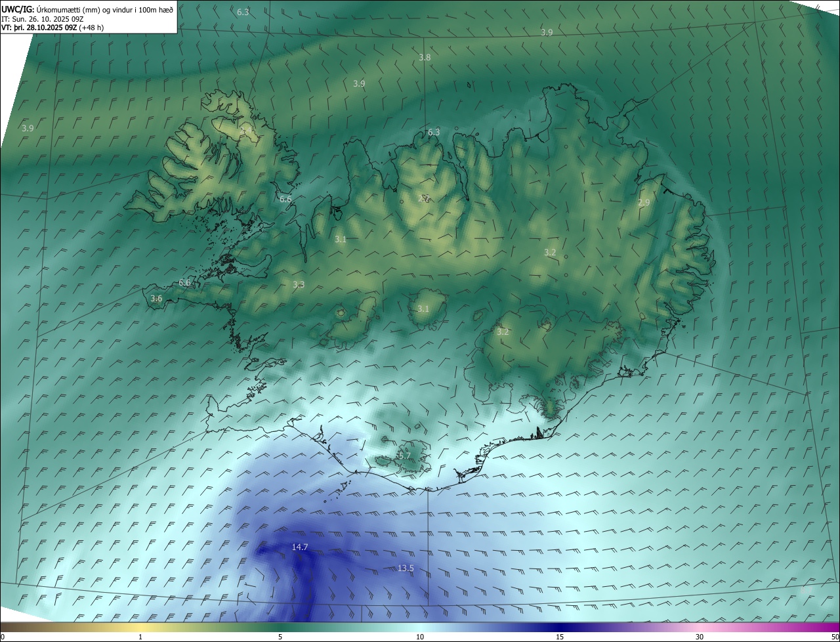Select the '15' tick label under the color scale

560,637
